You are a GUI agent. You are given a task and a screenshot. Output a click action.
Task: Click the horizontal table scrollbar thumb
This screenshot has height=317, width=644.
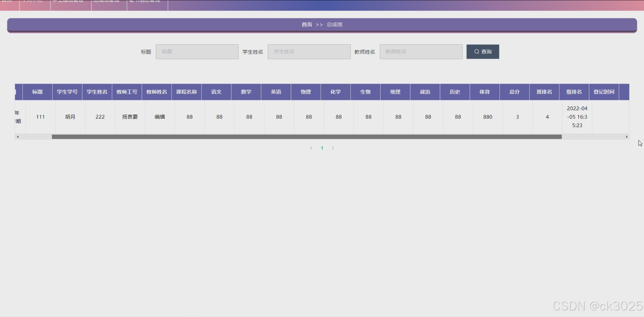click(306, 137)
